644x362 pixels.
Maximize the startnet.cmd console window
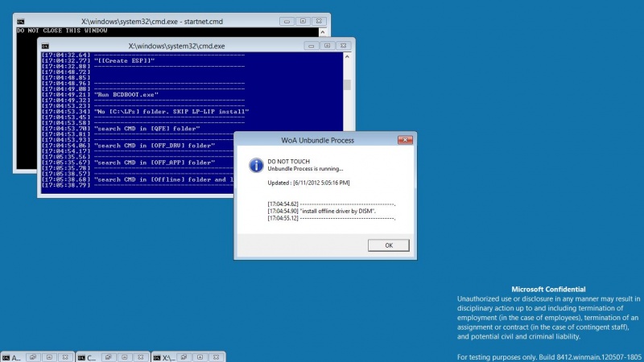point(303,22)
